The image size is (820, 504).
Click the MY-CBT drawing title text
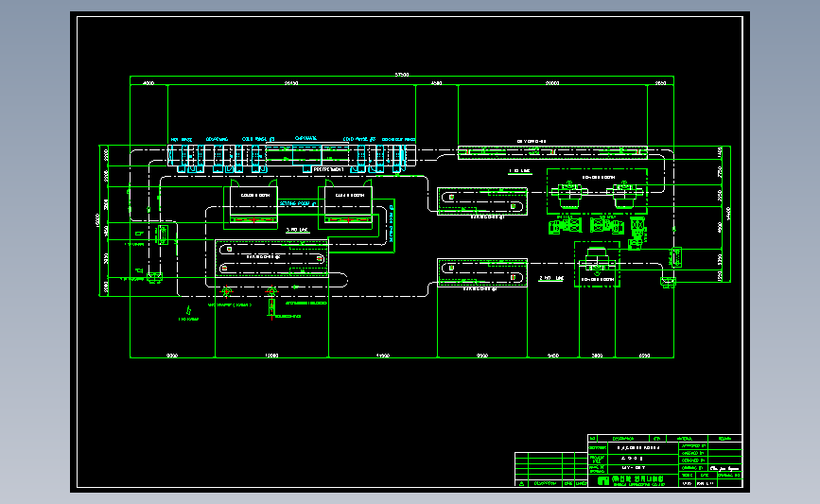[x=634, y=468]
